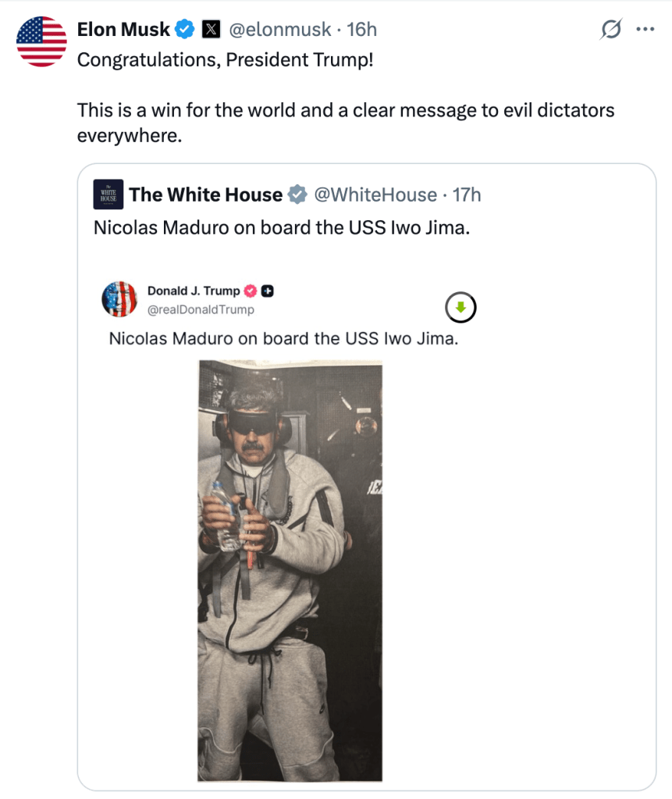Click The White House profile avatar
The width and height of the screenshot is (672, 799).
pos(108,194)
